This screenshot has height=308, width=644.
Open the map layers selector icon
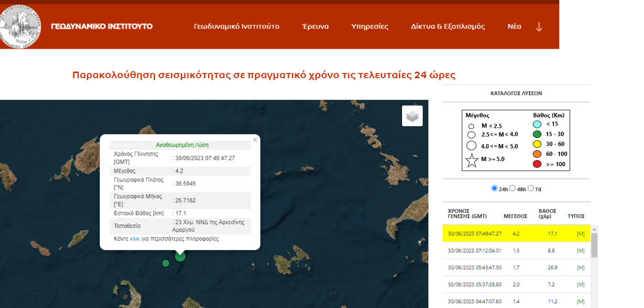(x=412, y=116)
